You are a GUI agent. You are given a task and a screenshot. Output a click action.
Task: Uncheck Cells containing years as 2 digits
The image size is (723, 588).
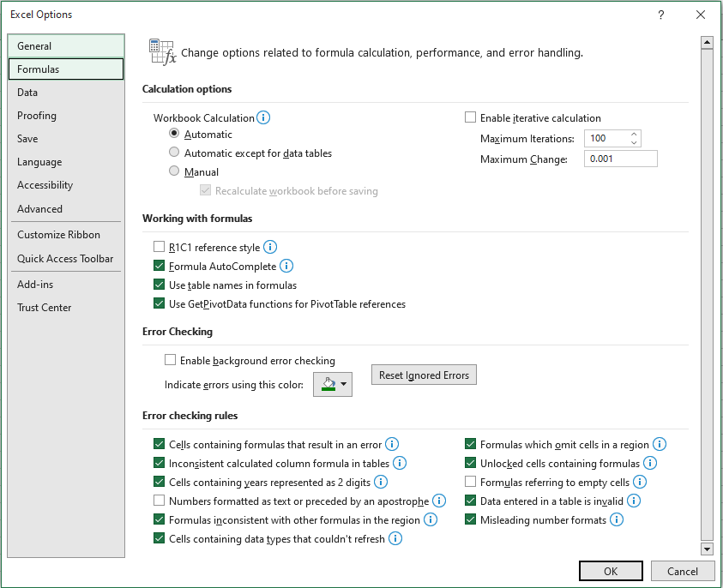159,482
